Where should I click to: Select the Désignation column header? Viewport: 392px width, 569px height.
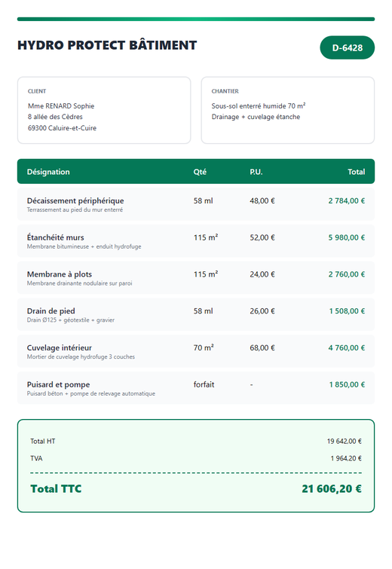pyautogui.click(x=48, y=172)
